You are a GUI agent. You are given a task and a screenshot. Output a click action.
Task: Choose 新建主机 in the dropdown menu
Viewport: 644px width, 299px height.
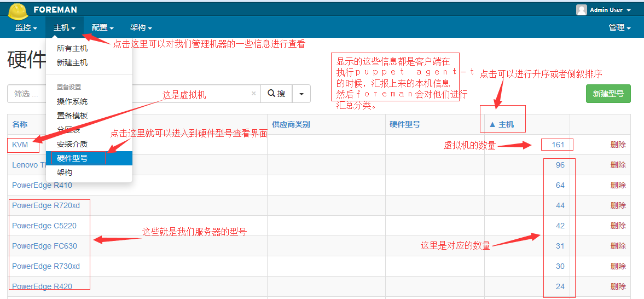tap(72, 62)
